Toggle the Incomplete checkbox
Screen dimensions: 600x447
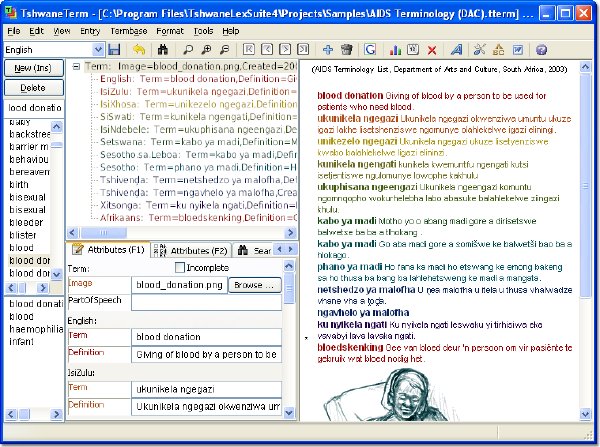(x=179, y=268)
